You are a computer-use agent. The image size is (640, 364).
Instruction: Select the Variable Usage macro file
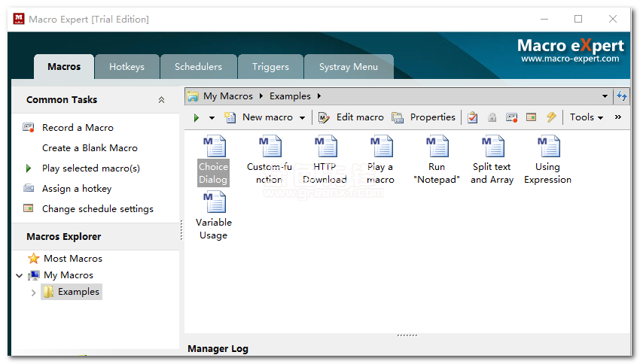(x=214, y=216)
